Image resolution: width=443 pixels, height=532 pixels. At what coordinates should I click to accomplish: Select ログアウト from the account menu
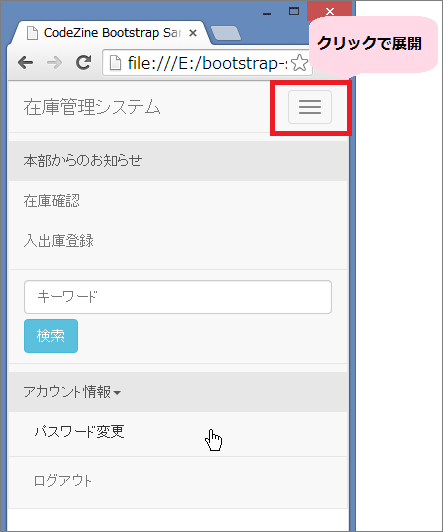[x=178, y=481]
